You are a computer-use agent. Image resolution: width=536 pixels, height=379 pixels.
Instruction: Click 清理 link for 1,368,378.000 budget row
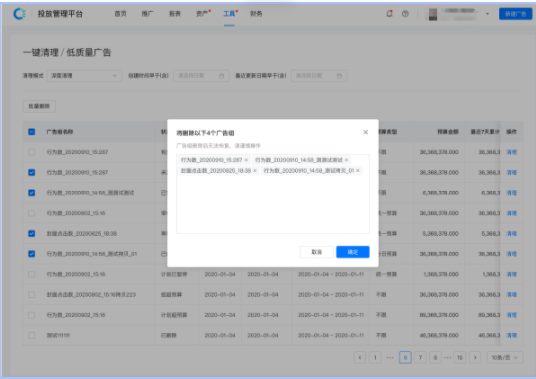pyautogui.click(x=511, y=274)
